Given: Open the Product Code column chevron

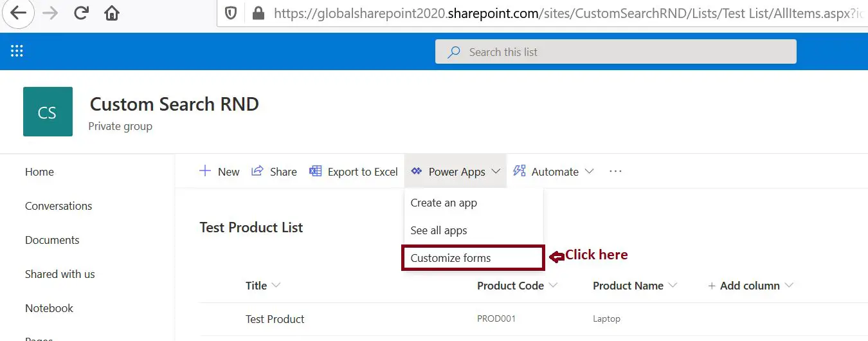Looking at the screenshot, I should (553, 286).
